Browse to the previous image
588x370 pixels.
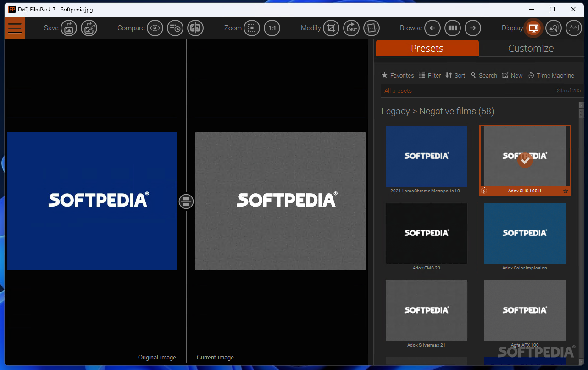433,28
